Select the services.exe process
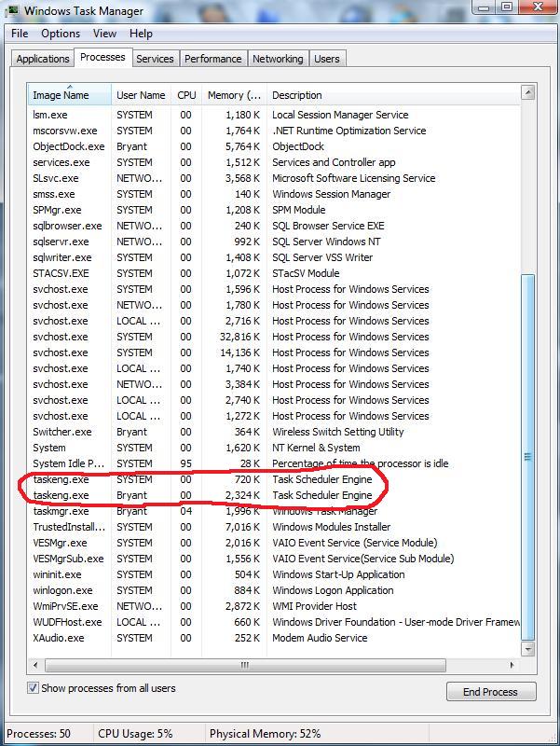Image resolution: width=560 pixels, height=746 pixels. (x=274, y=162)
